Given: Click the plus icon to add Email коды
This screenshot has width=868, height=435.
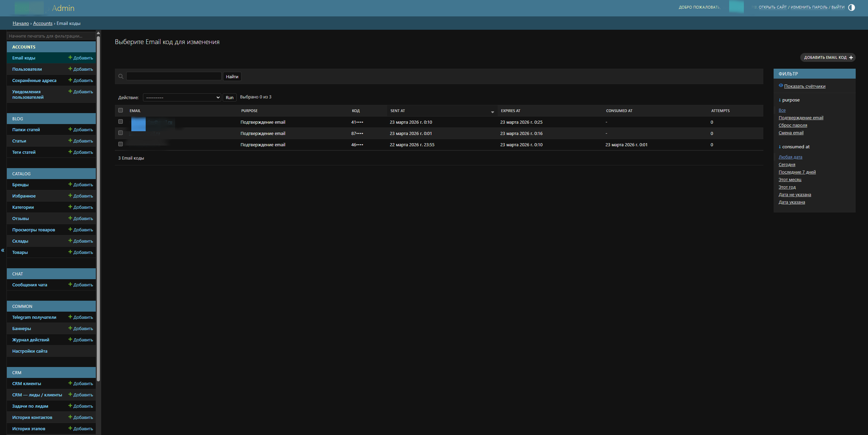Looking at the screenshot, I should 70,58.
